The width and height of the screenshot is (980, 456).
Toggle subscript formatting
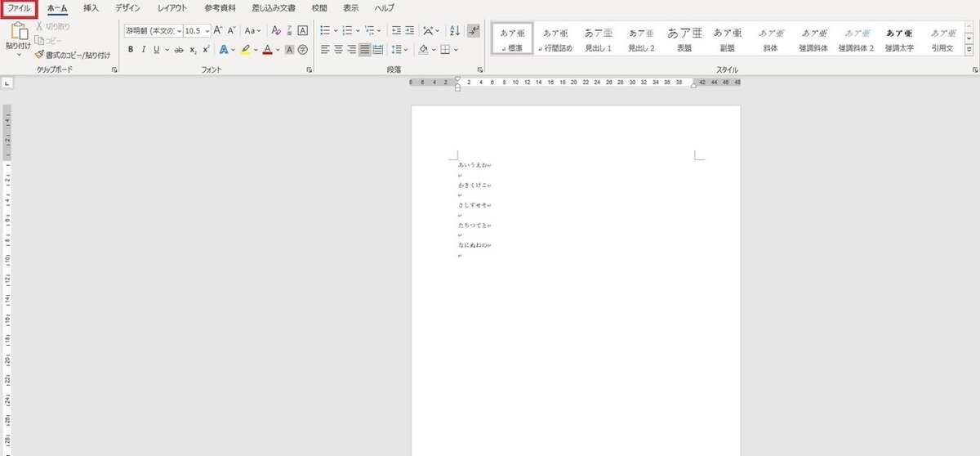(193, 49)
